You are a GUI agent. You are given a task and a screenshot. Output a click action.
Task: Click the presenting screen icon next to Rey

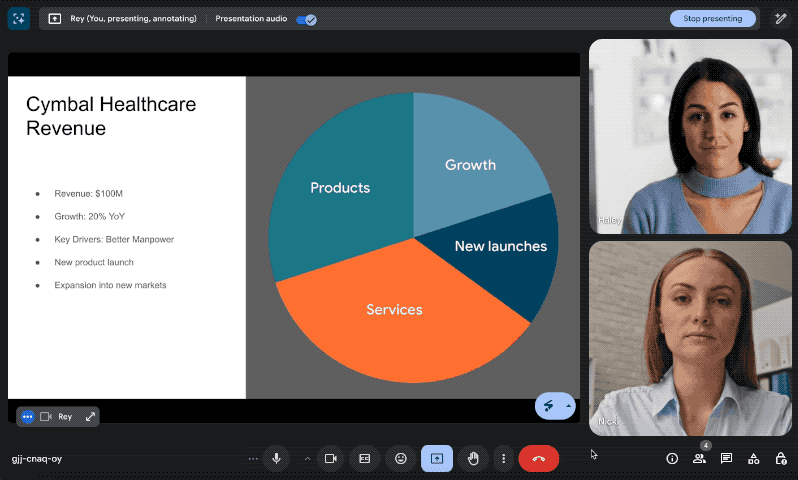pyautogui.click(x=54, y=19)
